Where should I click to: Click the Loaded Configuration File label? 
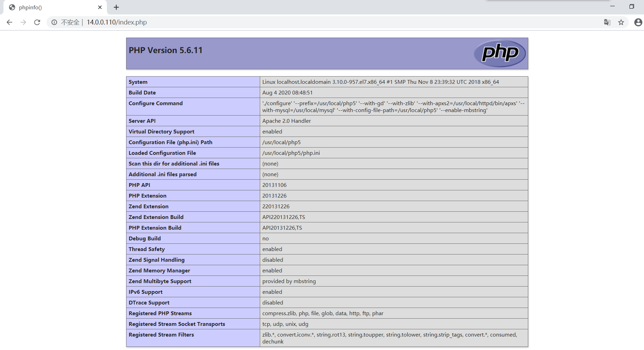(162, 153)
